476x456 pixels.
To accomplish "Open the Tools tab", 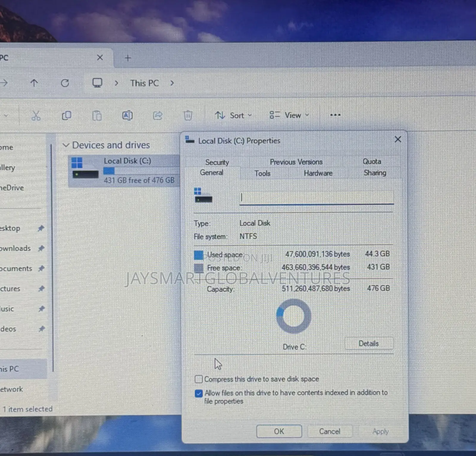I will (x=262, y=173).
